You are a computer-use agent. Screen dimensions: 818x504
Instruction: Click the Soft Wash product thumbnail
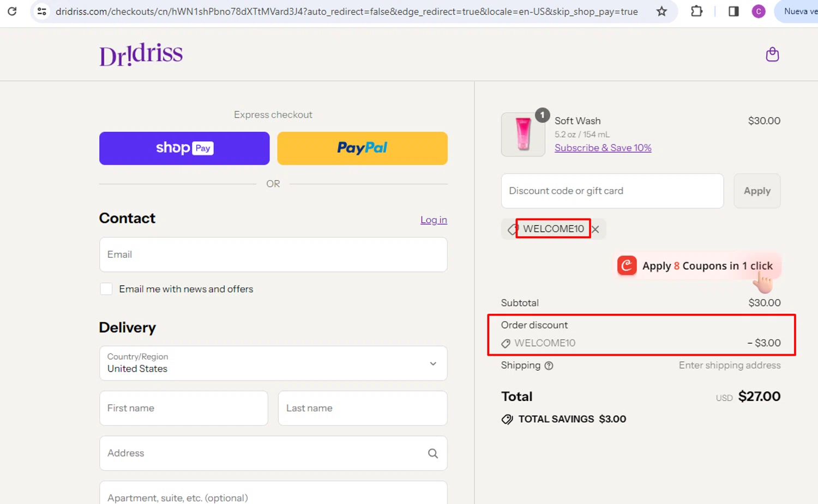(523, 135)
